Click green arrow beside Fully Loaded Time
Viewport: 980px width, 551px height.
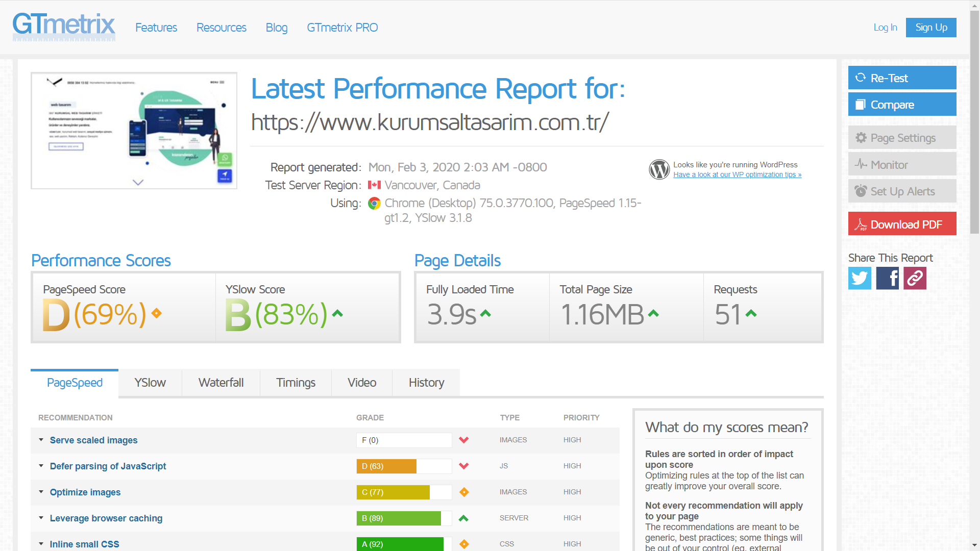coord(485,313)
